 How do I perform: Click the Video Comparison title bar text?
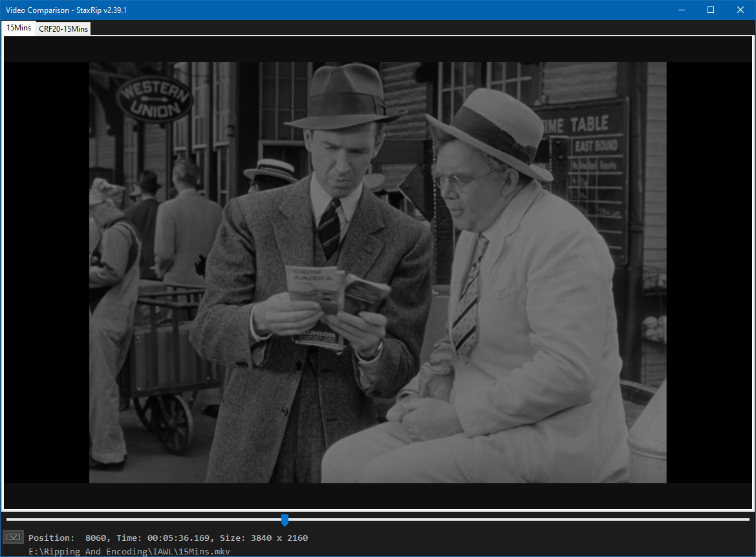coord(66,10)
